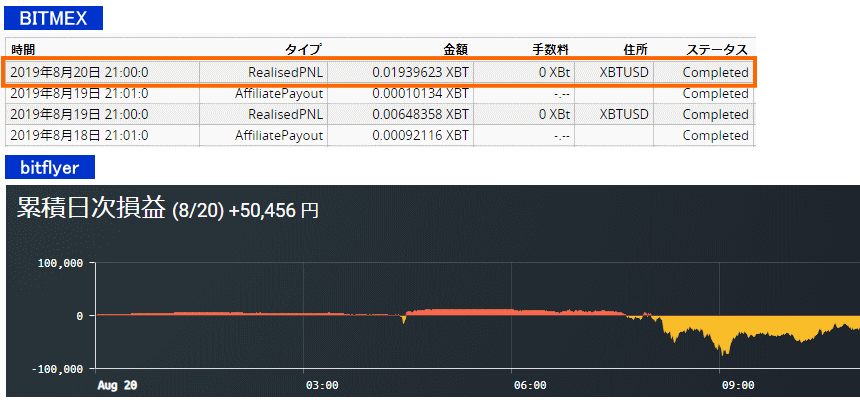Sort by the タイプ column header
The image size is (860, 400).
click(x=303, y=49)
